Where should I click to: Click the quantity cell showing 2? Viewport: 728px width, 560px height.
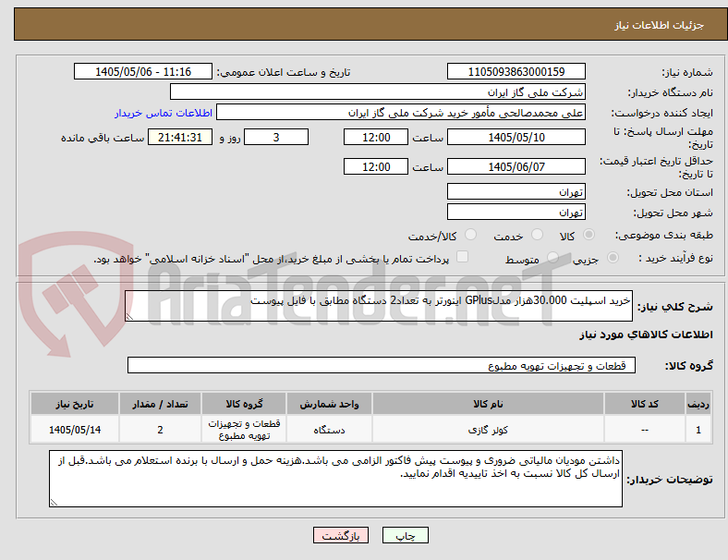coord(160,430)
